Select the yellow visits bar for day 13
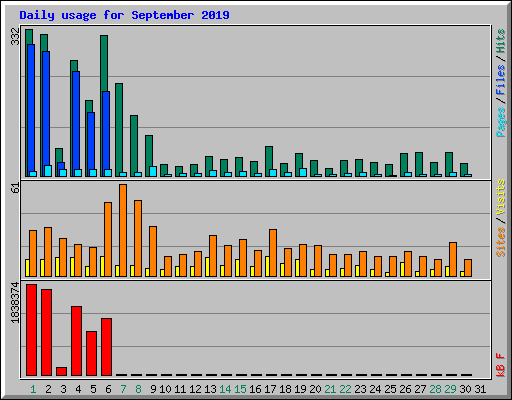This screenshot has height=400, width=512. point(207,267)
